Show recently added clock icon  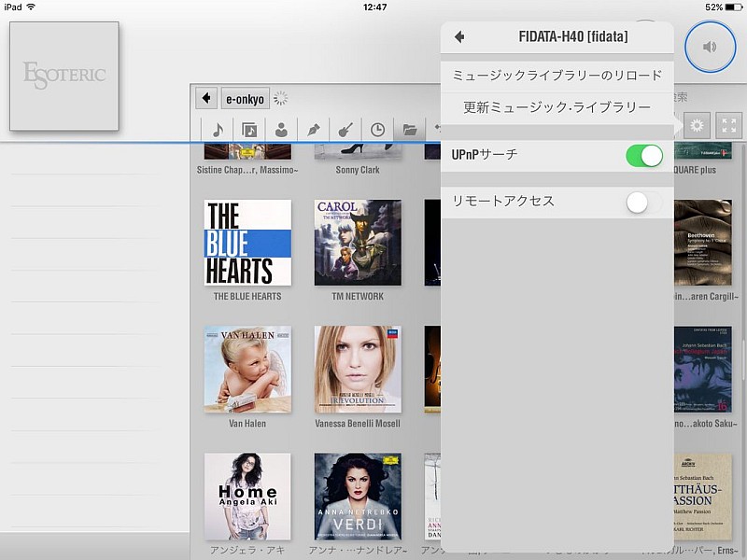pyautogui.click(x=377, y=130)
